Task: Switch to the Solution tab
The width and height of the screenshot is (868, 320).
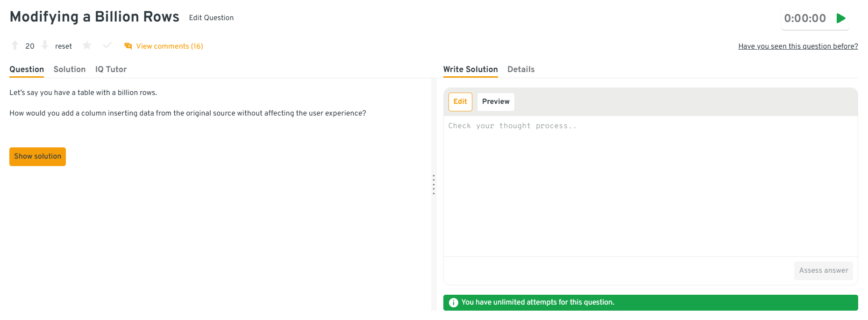Action: tap(70, 69)
